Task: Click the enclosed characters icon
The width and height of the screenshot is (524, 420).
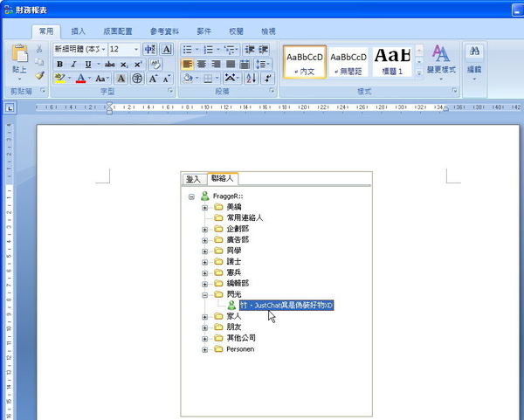Action: click(x=137, y=79)
